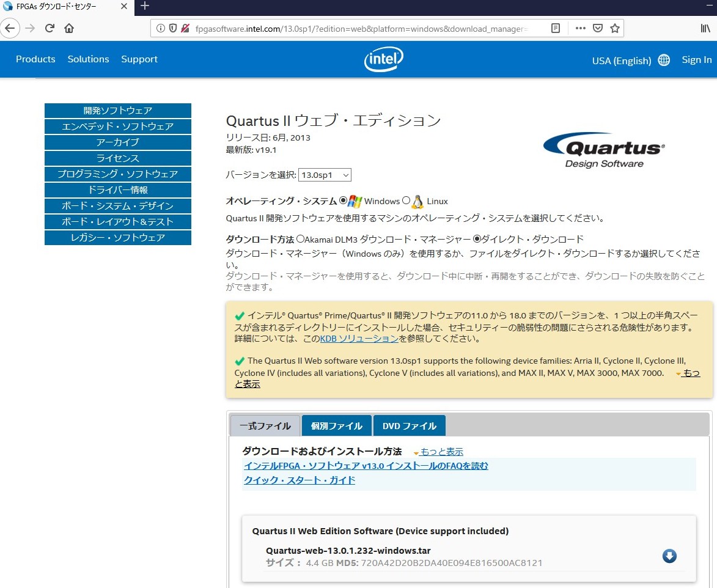Click the Intel logo
Viewport: 717px width, 588px height.
coord(384,59)
